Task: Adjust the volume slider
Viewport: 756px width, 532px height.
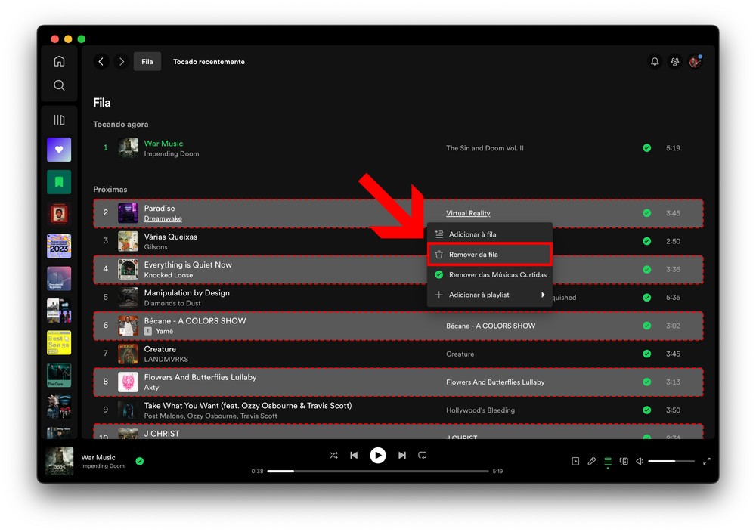Action: pos(671,461)
